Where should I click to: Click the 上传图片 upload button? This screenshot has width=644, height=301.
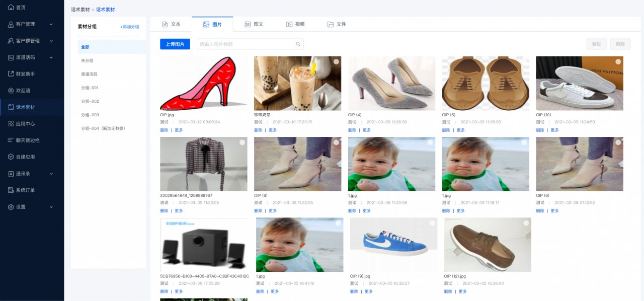click(x=175, y=44)
